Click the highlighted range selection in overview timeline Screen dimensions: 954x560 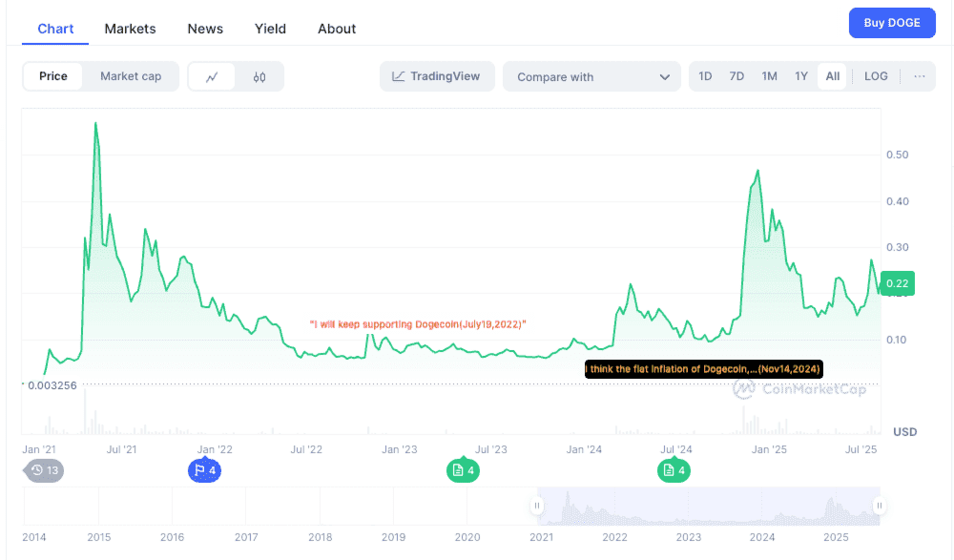[x=708, y=506]
